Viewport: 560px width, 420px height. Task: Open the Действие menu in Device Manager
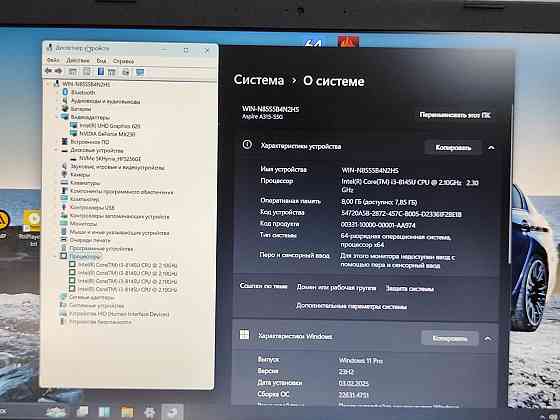78,60
